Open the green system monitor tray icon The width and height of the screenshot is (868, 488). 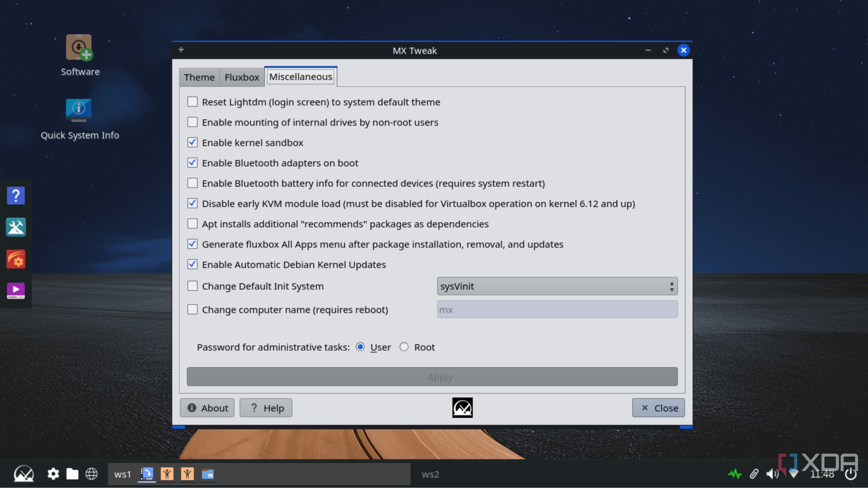pos(735,474)
